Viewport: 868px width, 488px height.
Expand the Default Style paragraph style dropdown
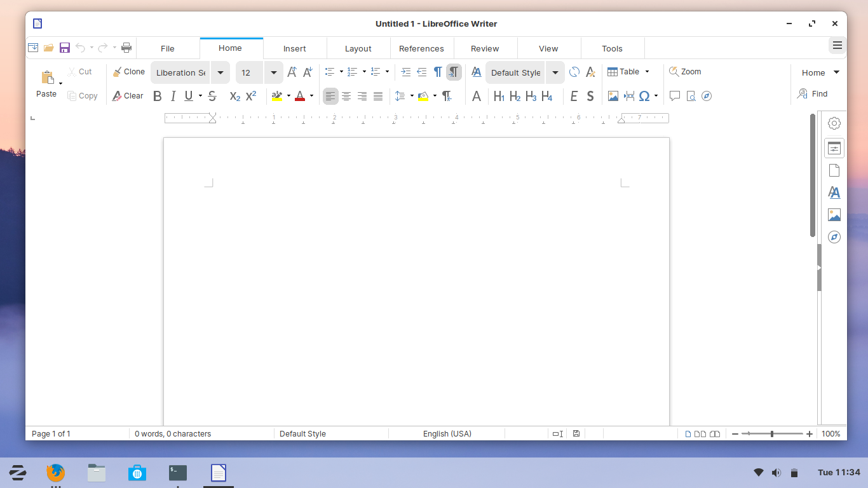click(x=555, y=72)
